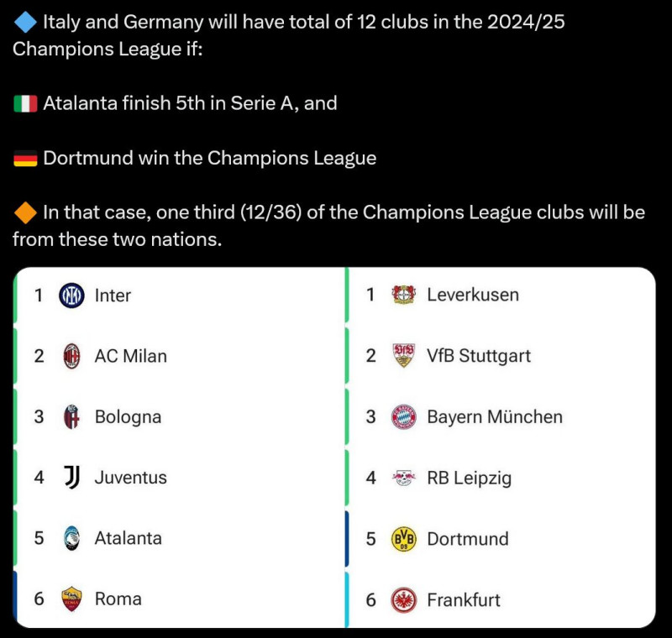Click the Juventus logo

tap(71, 477)
